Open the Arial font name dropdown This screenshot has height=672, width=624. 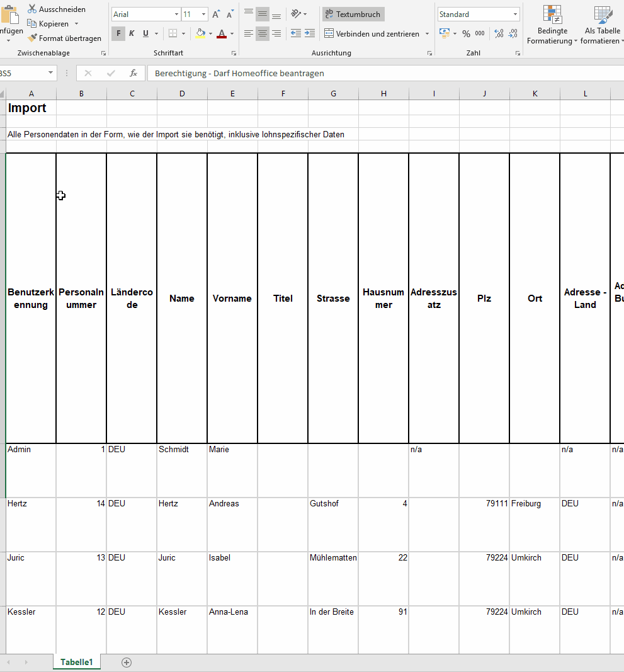[x=176, y=14]
